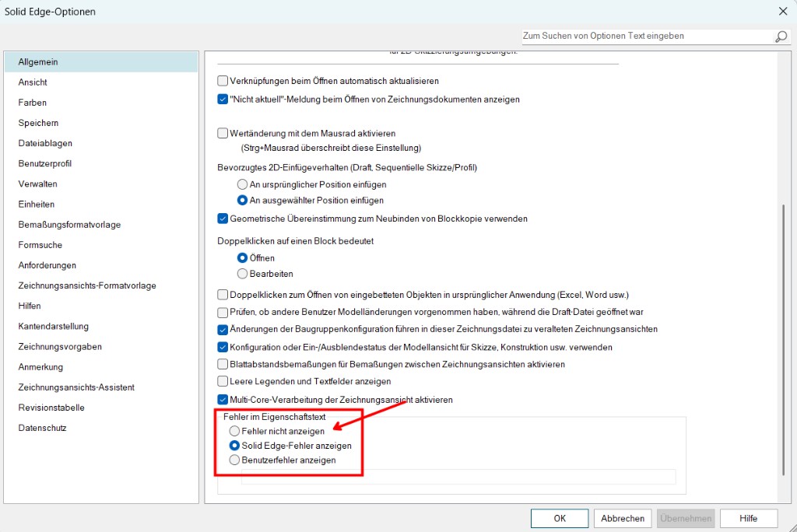Enable Doppelklicken zum Öffnen eingebetteter Objekte
Image resolution: width=797 pixels, height=532 pixels.
coord(223,295)
